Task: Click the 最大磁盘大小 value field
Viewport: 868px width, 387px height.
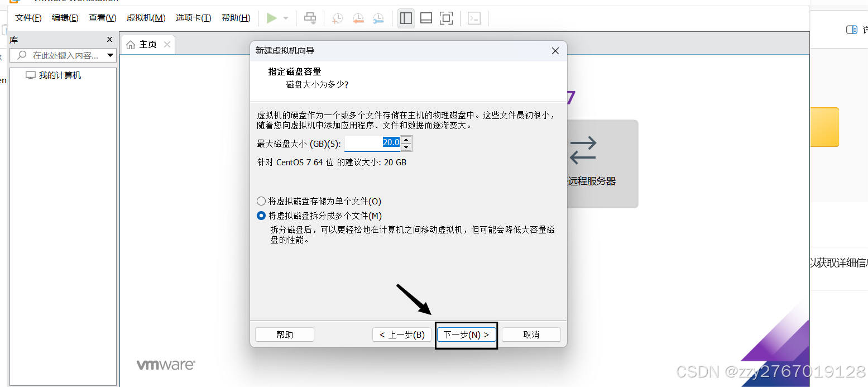Action: [372, 143]
